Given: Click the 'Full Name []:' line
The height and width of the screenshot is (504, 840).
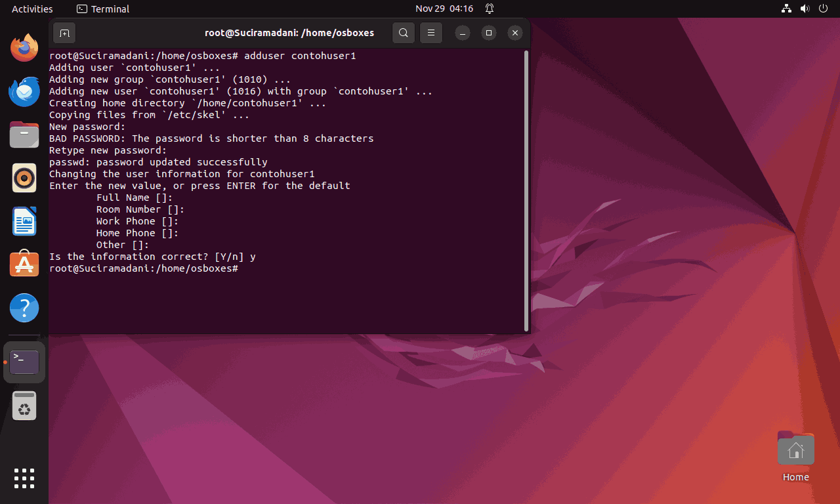Looking at the screenshot, I should tap(135, 198).
